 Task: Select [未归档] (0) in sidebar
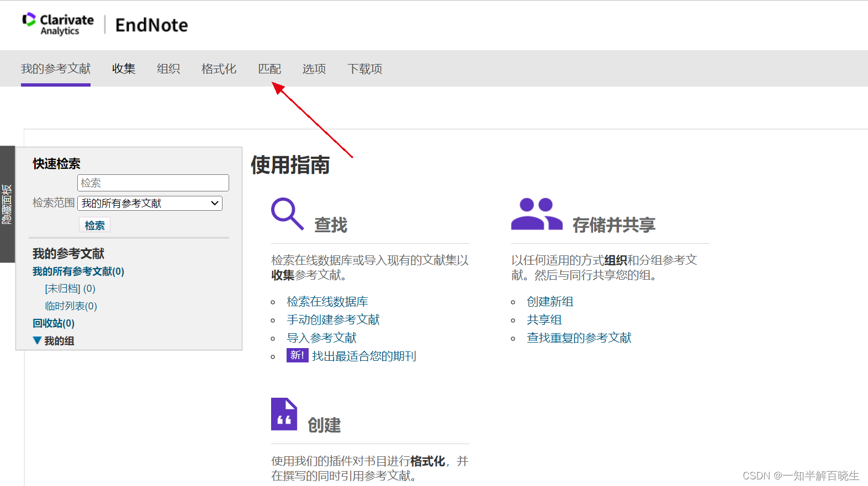[70, 289]
